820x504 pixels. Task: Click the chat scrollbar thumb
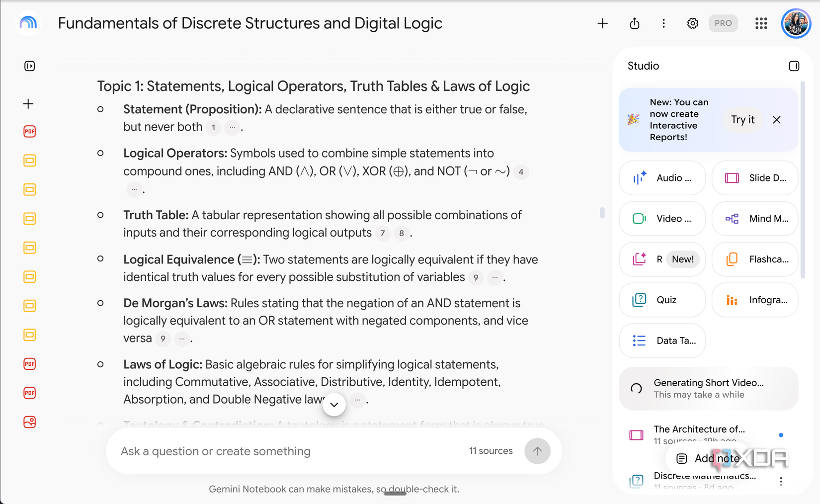(x=602, y=213)
